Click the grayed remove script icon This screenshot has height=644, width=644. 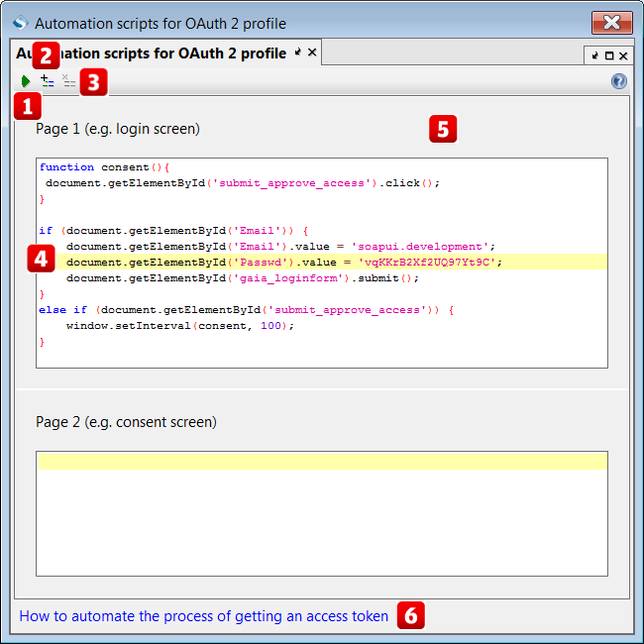click(x=68, y=81)
